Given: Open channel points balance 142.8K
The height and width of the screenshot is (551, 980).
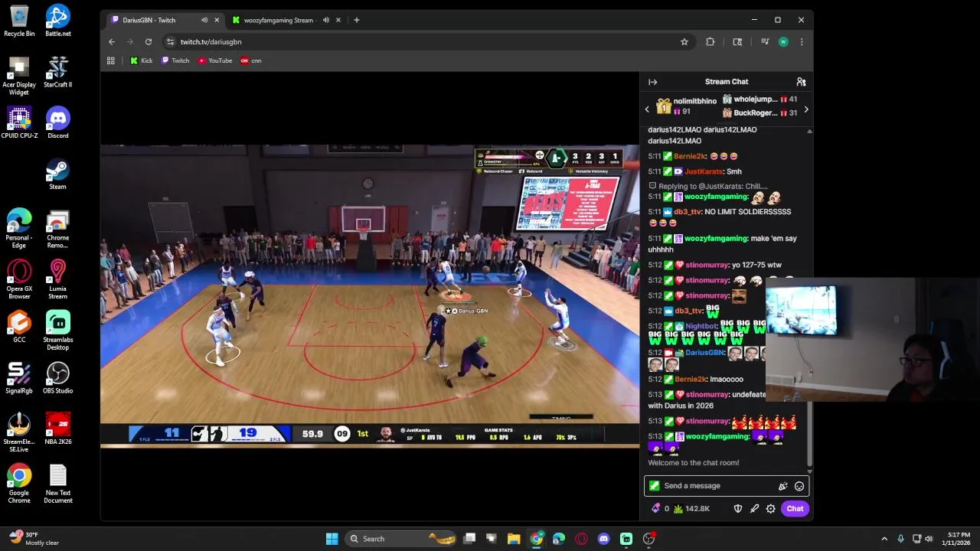Looking at the screenshot, I should pos(691,509).
